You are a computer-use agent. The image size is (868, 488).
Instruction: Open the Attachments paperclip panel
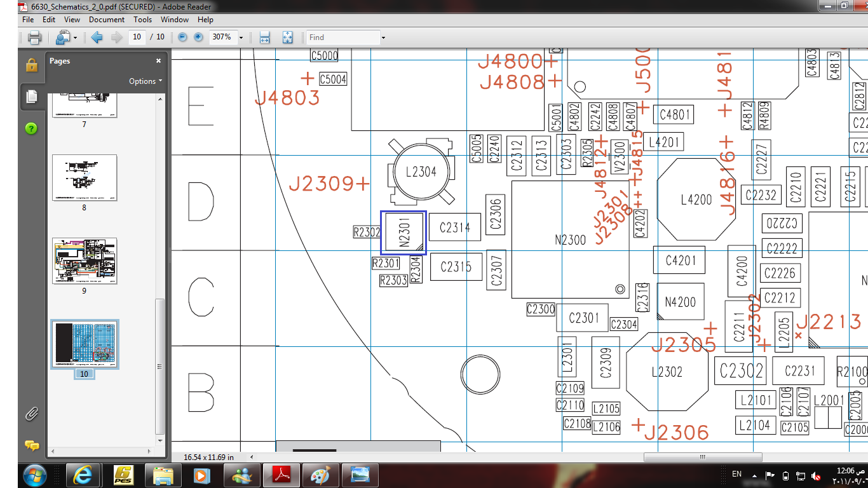click(31, 414)
